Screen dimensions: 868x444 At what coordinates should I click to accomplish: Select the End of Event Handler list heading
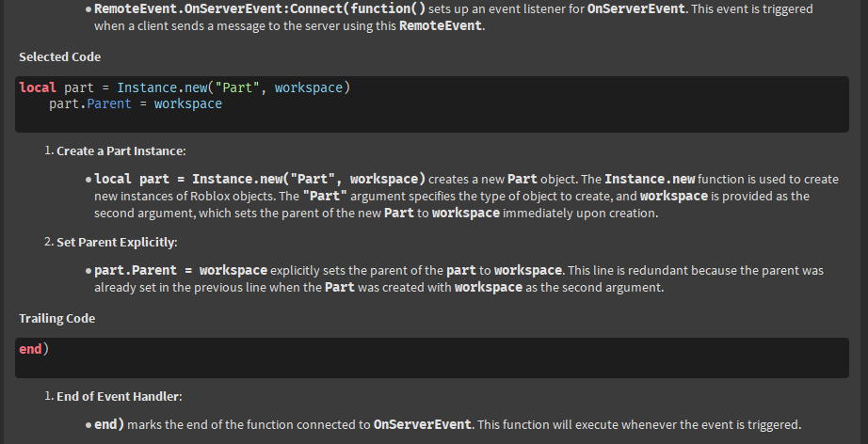(120, 396)
